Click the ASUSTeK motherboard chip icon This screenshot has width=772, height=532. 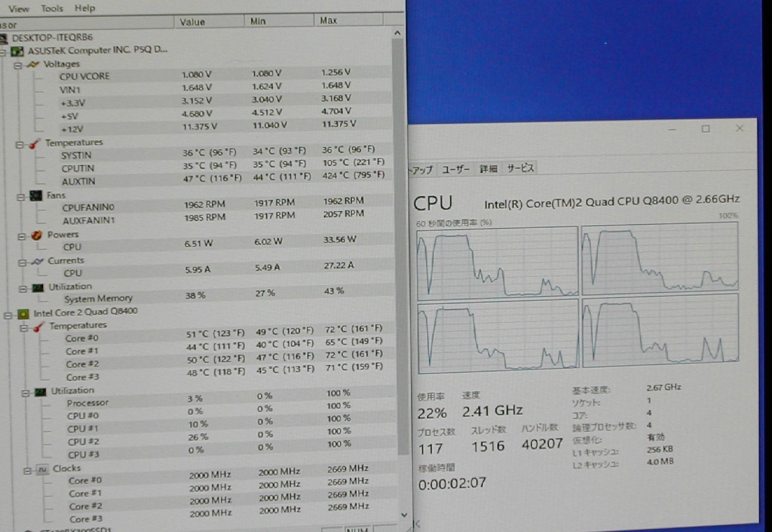17,51
